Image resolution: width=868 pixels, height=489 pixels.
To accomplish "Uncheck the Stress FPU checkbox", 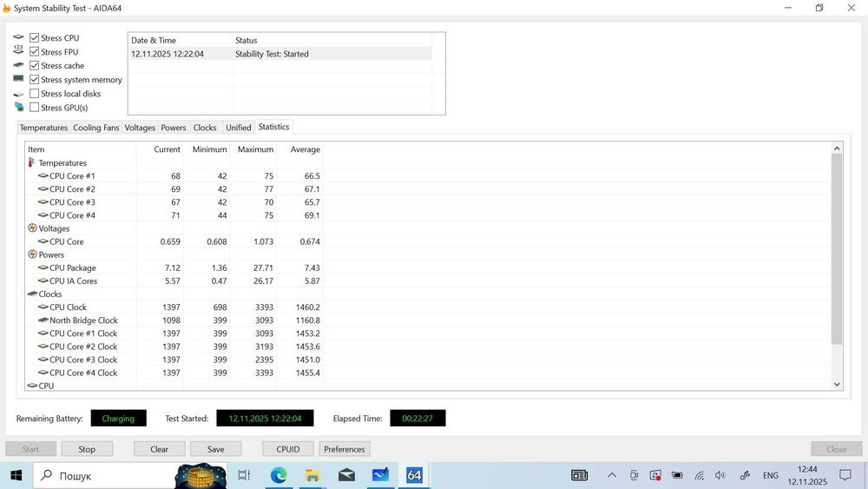I will coord(35,51).
